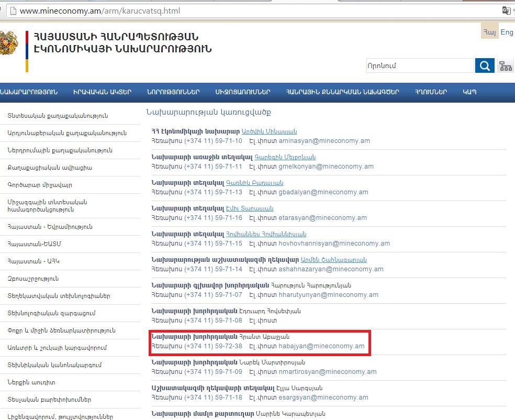Screen dimensions: 515x420
Task: Click phone number ending 59-71-08
Action: click(213, 320)
